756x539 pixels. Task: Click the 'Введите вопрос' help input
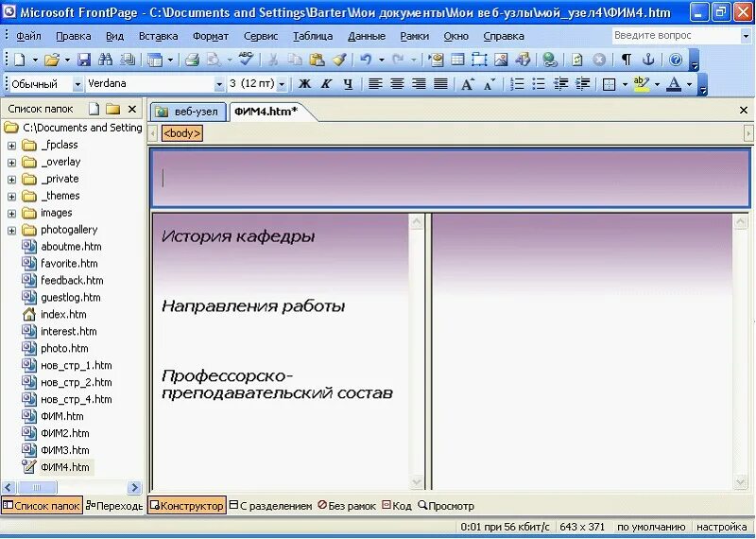pos(676,36)
